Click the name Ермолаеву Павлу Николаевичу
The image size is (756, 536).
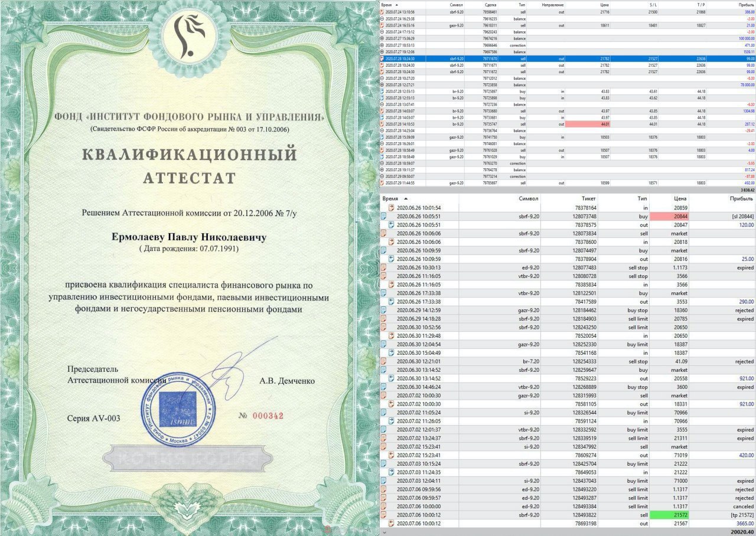pos(188,237)
